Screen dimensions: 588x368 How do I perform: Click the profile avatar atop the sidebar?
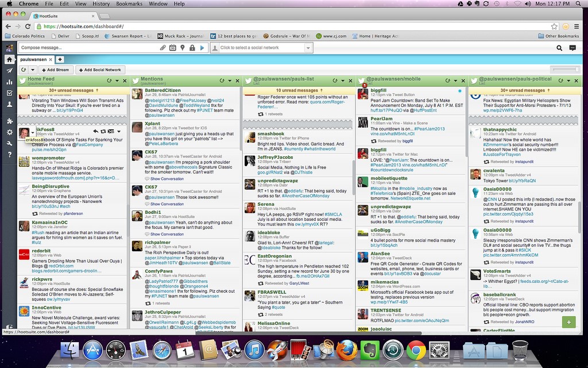click(9, 48)
